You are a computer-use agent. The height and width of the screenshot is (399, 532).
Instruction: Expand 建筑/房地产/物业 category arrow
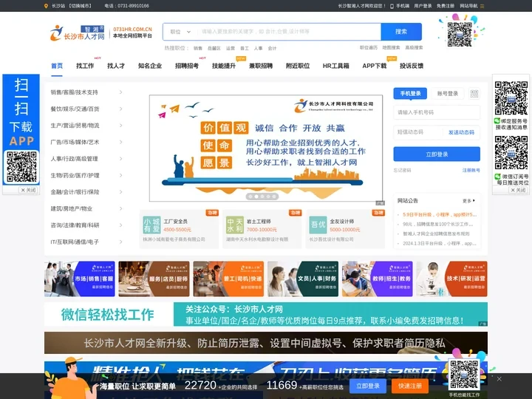120,208
